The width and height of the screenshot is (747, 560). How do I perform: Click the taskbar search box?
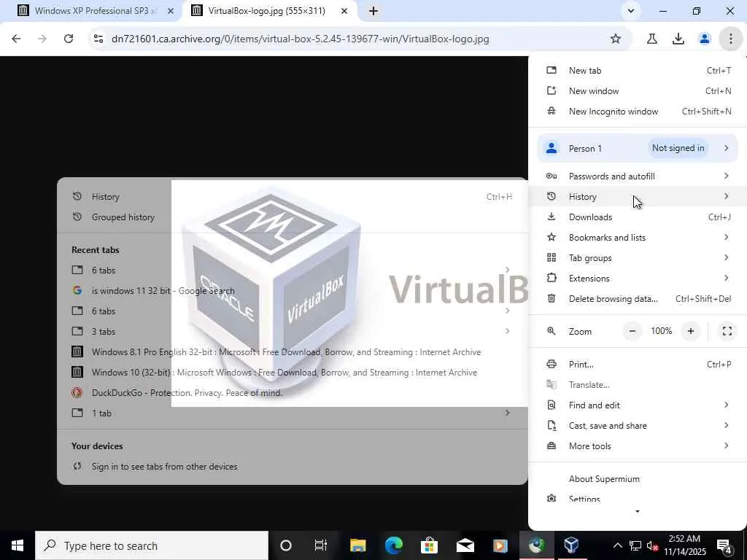pyautogui.click(x=152, y=545)
